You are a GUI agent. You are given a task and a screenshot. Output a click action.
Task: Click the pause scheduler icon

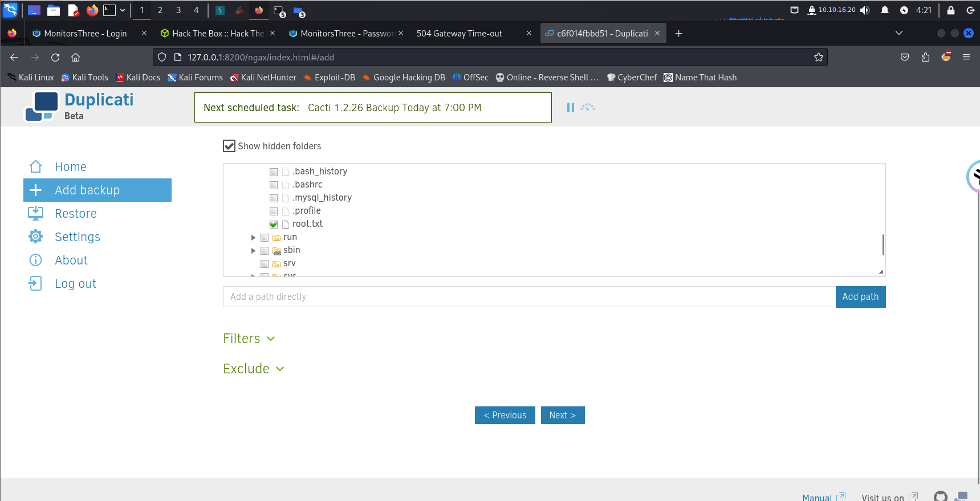570,107
